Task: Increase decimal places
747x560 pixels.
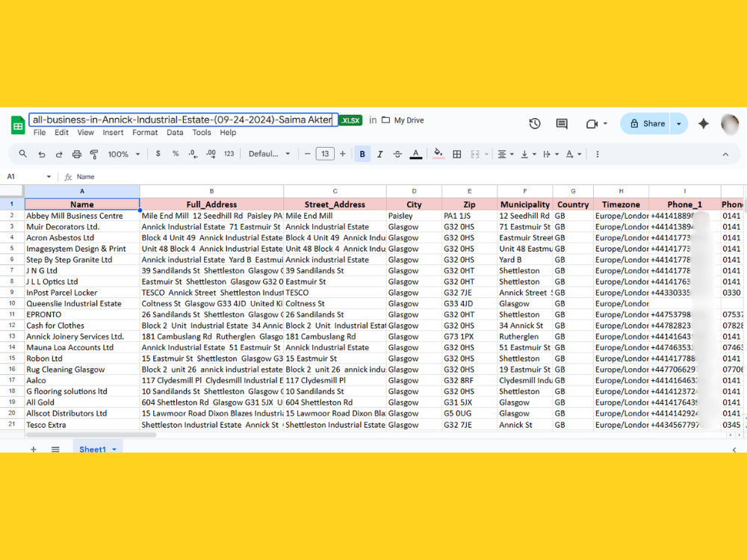Action: (211, 154)
